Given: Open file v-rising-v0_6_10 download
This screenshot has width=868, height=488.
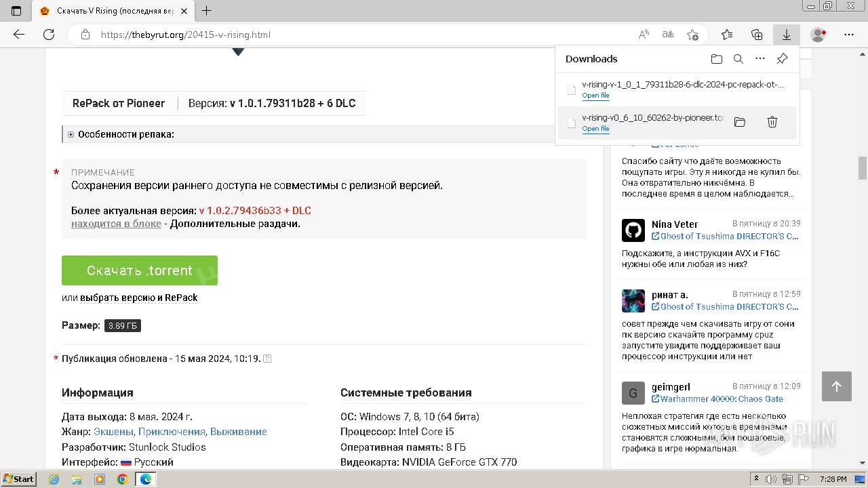Looking at the screenshot, I should tap(595, 129).
